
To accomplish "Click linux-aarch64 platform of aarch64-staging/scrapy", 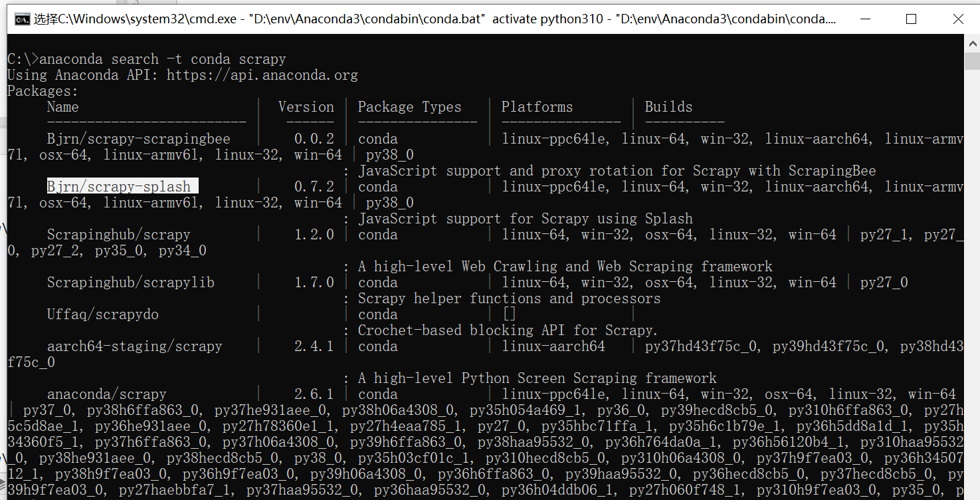I will coord(553,346).
